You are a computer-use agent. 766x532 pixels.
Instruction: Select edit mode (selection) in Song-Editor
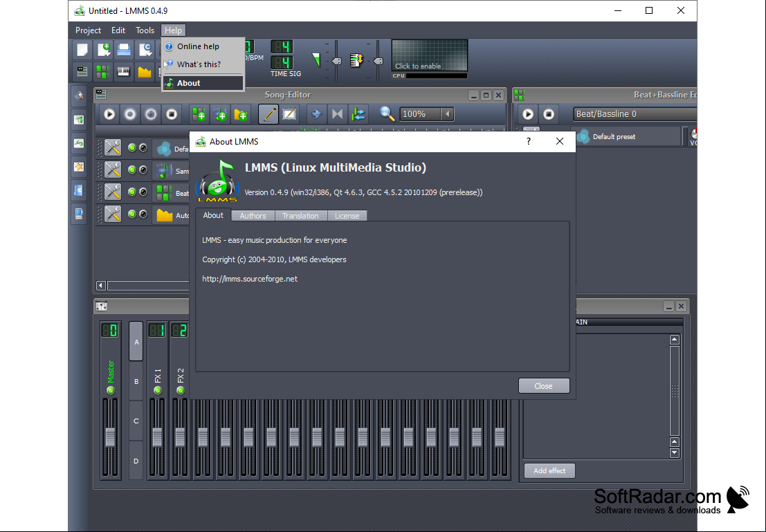point(290,114)
